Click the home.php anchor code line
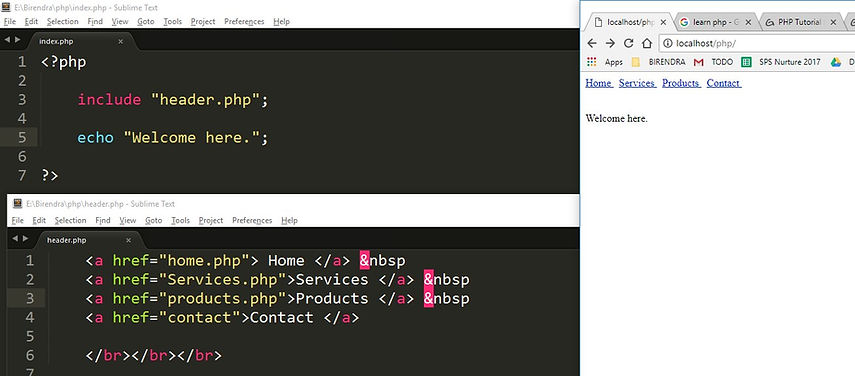855x376 pixels. [x=245, y=260]
